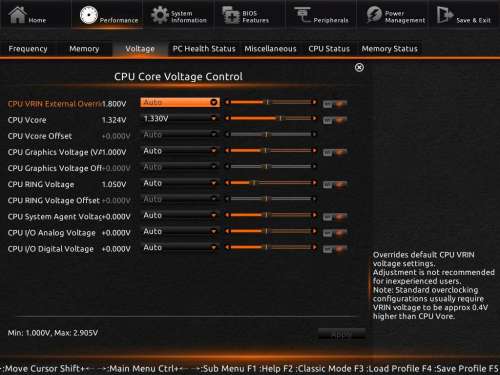Decrease CPU VRIN External Override slider left arrow

point(227,102)
